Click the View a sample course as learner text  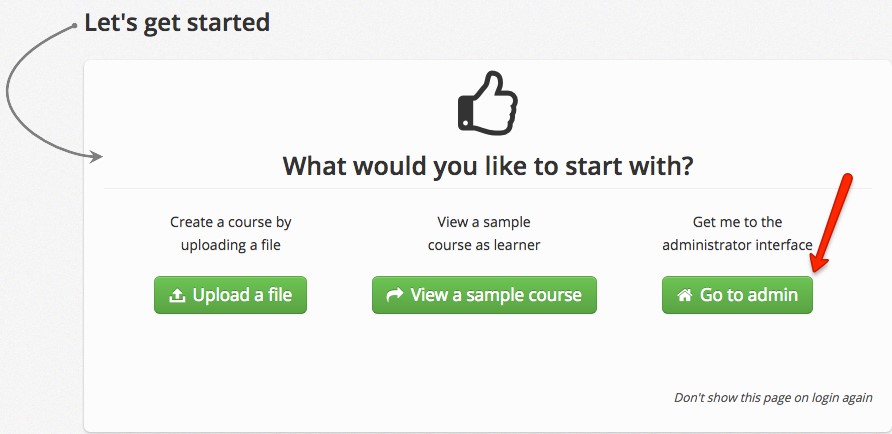tap(483, 233)
